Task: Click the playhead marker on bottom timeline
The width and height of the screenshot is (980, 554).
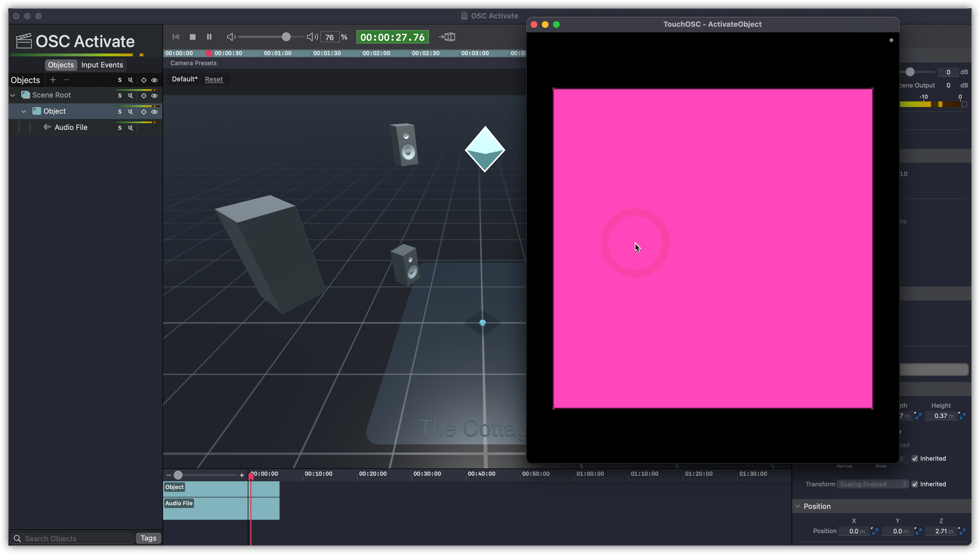Action: 251,476
